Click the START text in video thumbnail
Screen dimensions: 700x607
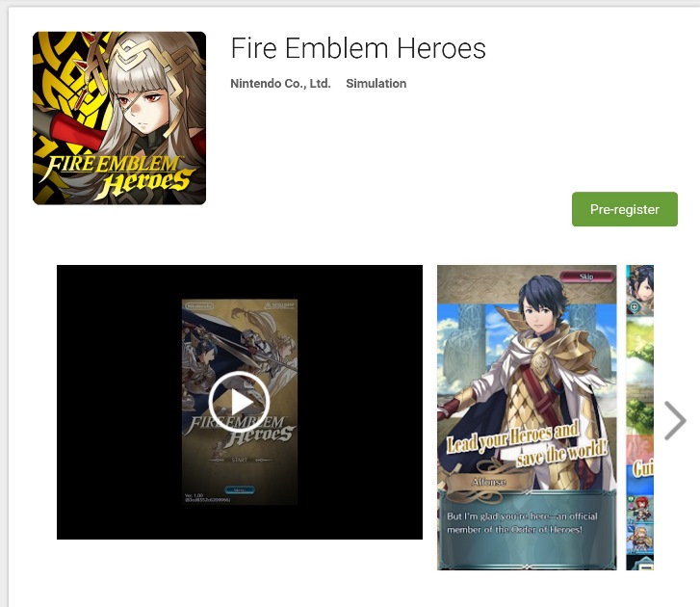[x=240, y=460]
